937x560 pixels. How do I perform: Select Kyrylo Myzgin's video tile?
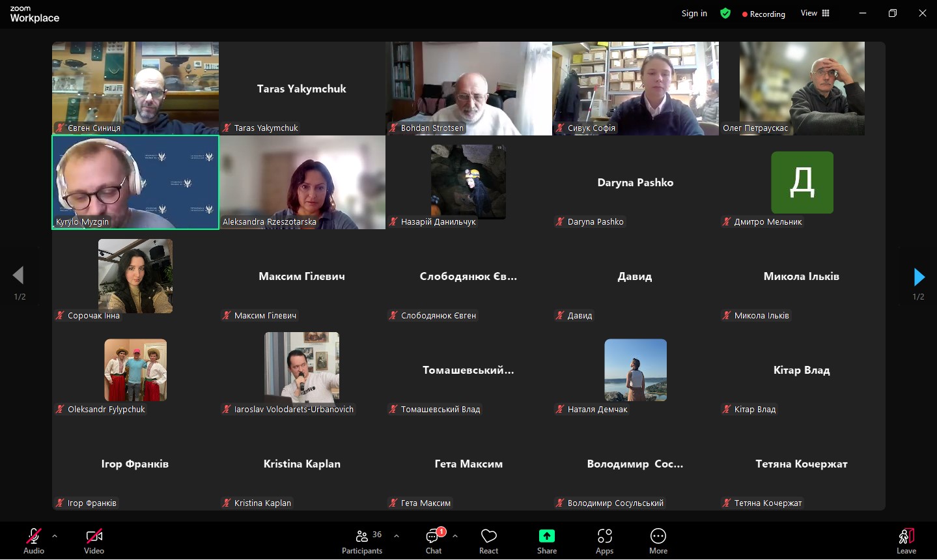(x=135, y=182)
